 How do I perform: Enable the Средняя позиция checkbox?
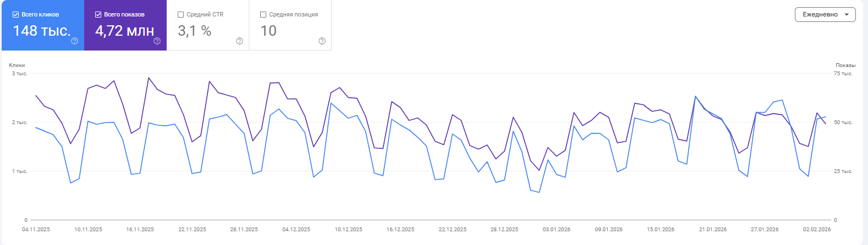[x=263, y=15]
